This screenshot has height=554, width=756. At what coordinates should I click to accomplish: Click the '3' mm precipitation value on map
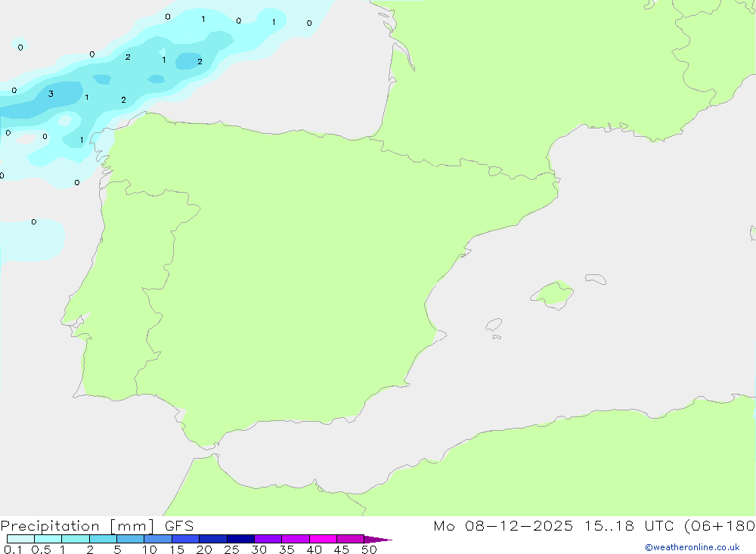coord(51,94)
